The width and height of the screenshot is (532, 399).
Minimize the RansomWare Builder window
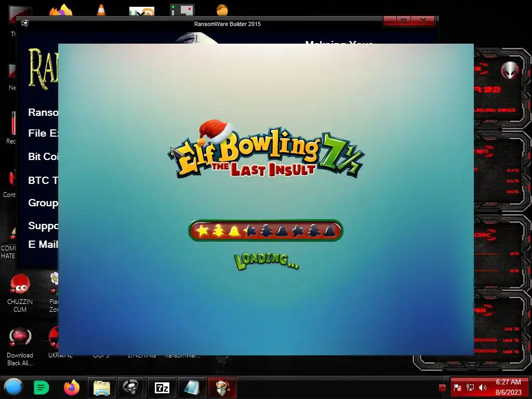click(390, 21)
